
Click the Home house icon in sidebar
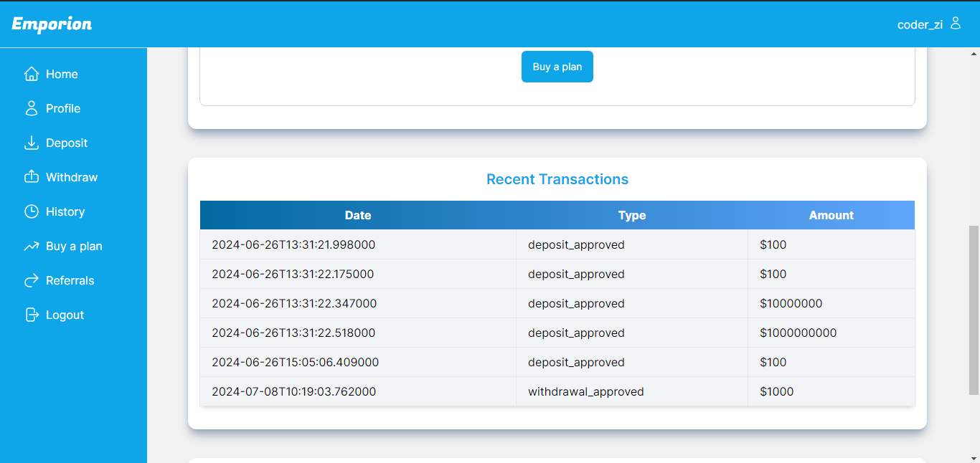click(31, 74)
